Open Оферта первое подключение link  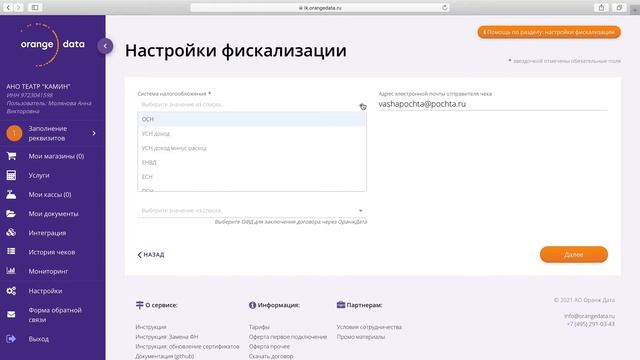tap(288, 337)
